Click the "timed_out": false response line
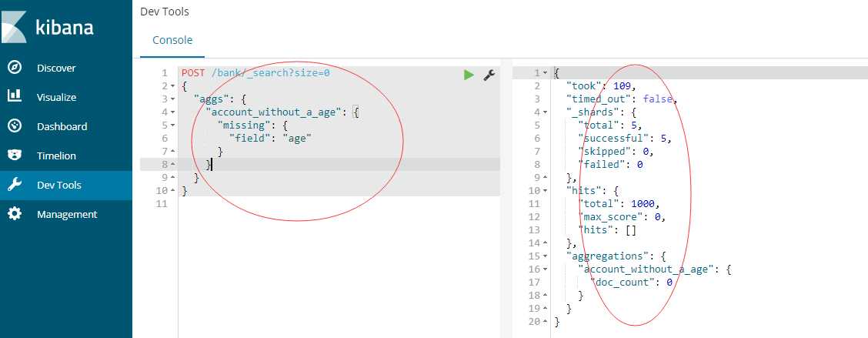Image resolution: width=868 pixels, height=338 pixels. [622, 99]
